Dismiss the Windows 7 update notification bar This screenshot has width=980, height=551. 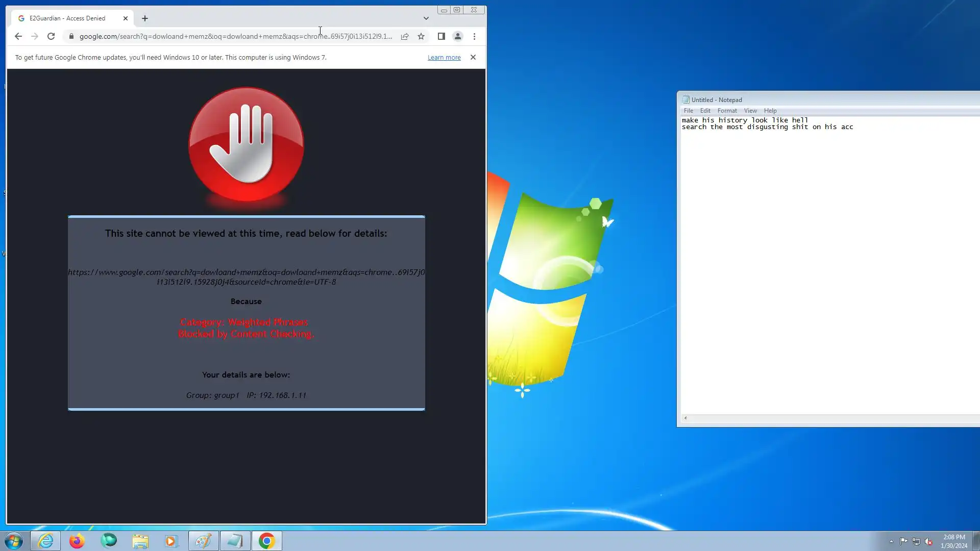point(473,57)
